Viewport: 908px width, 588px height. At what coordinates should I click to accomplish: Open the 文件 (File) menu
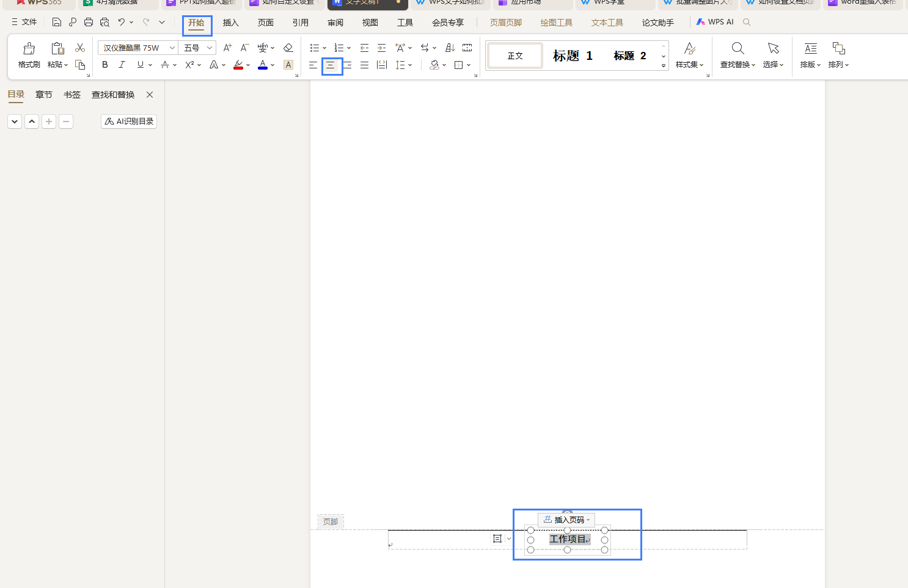(24, 22)
